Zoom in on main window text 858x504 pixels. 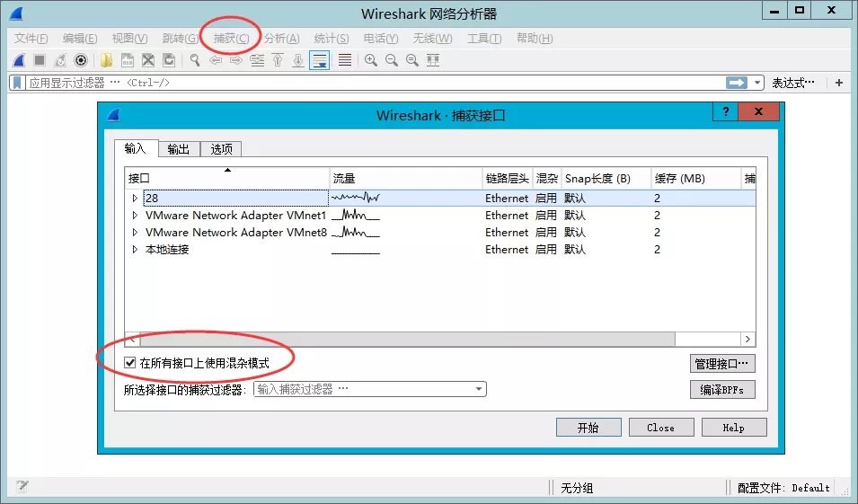(x=371, y=60)
